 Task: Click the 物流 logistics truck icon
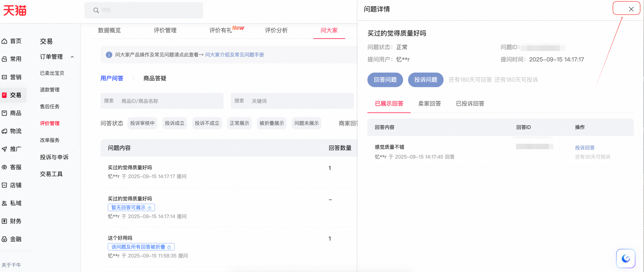pyautogui.click(x=4, y=131)
